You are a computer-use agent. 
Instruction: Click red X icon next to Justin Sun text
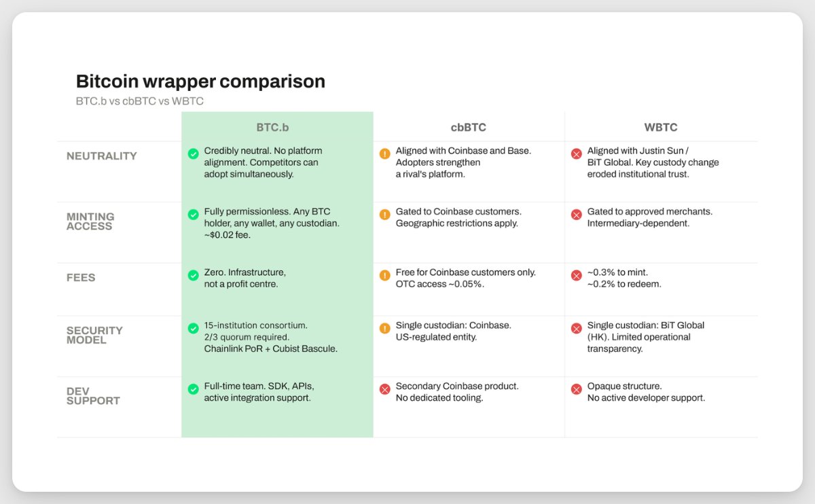click(x=577, y=154)
